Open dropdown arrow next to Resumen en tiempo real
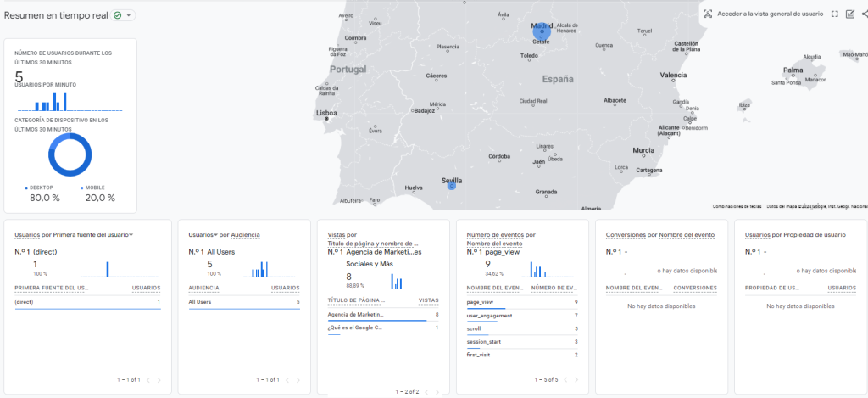Viewport: 868px width, 398px height. (x=129, y=15)
